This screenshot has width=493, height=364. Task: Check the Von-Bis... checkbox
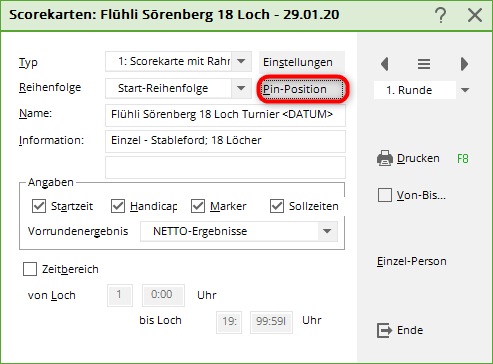[385, 195]
